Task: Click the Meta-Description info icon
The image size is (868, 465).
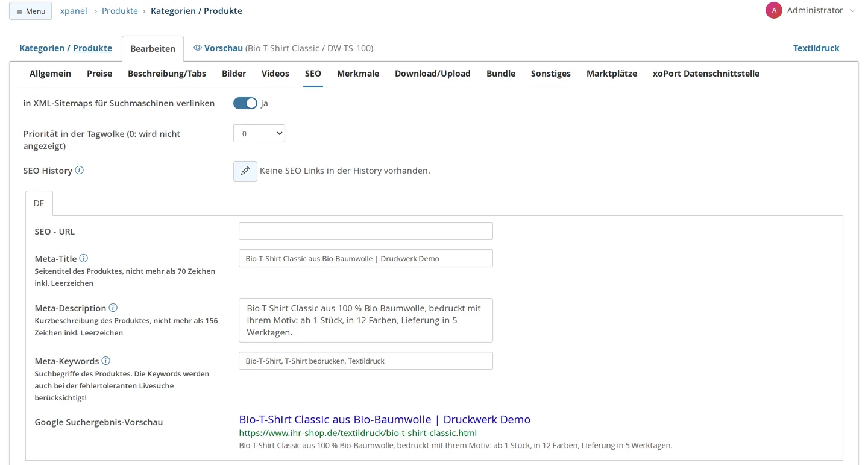Action: (x=113, y=308)
